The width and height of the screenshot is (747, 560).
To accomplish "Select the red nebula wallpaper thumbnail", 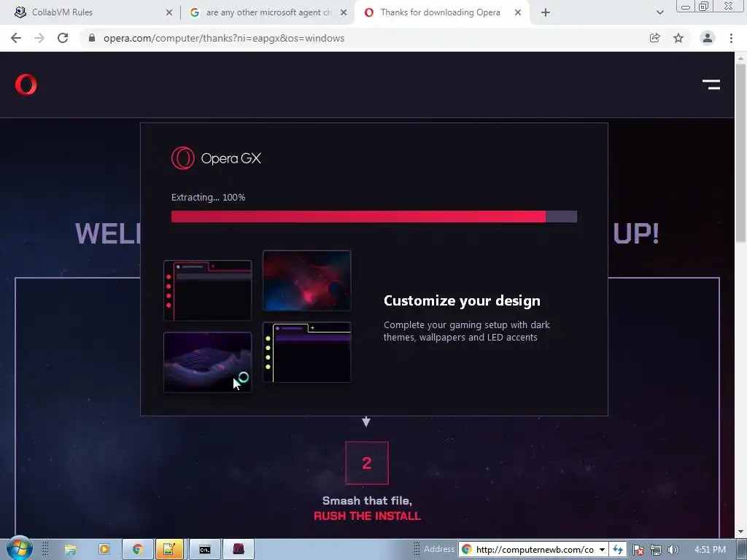I will 307,281.
